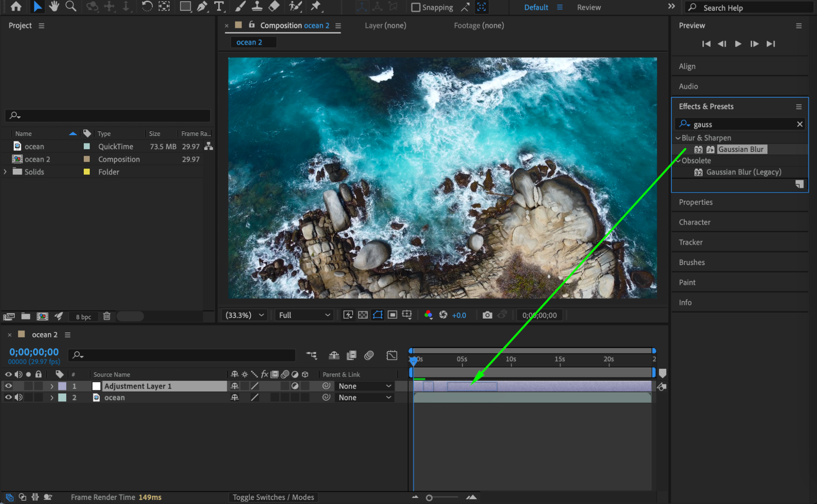Click Toggle Switches / Modes button
Screen dimensions: 817x504
click(273, 497)
